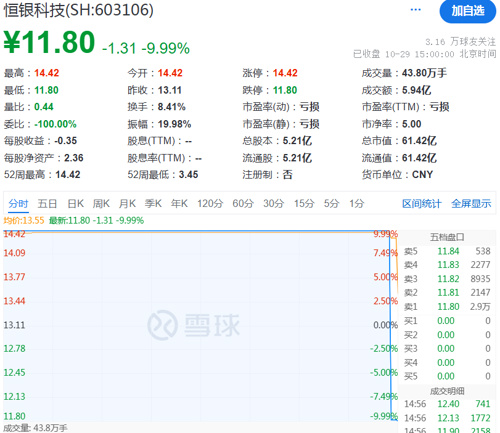
Task: Click the 市净率 value 5.00
Action: click(412, 124)
